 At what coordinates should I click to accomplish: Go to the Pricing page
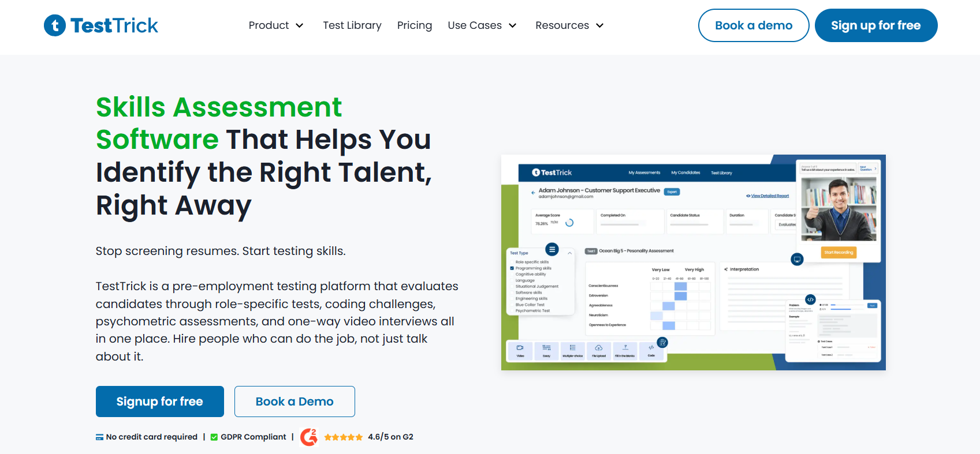[x=415, y=25]
